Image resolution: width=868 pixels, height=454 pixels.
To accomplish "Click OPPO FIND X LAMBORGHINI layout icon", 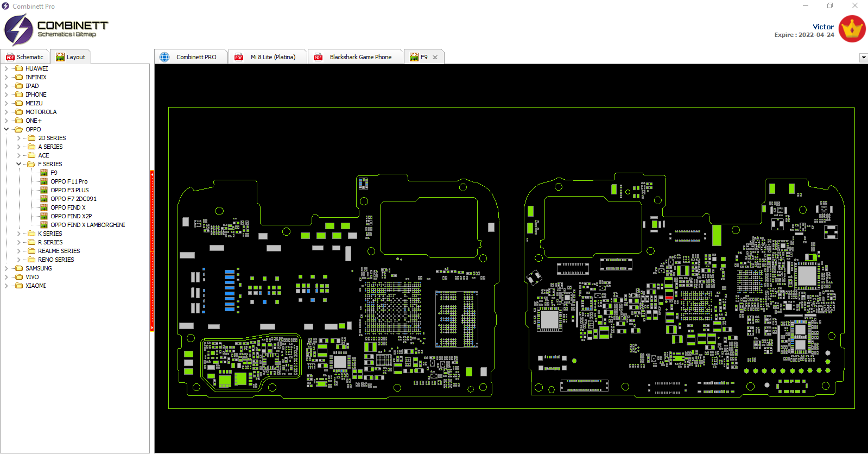I will pos(44,225).
